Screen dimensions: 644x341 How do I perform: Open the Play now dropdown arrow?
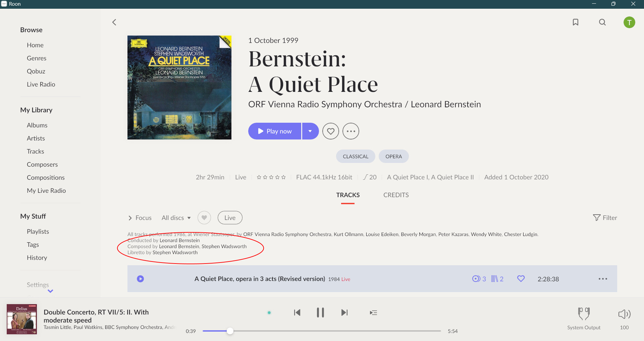pos(310,131)
